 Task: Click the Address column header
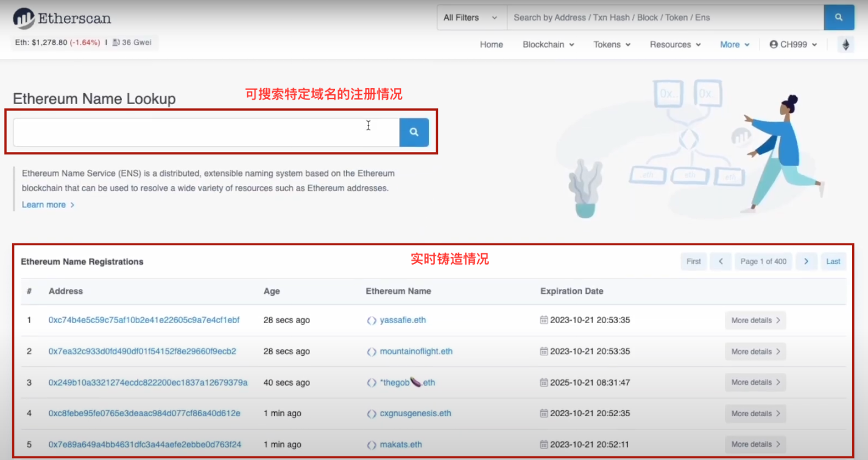coord(66,291)
